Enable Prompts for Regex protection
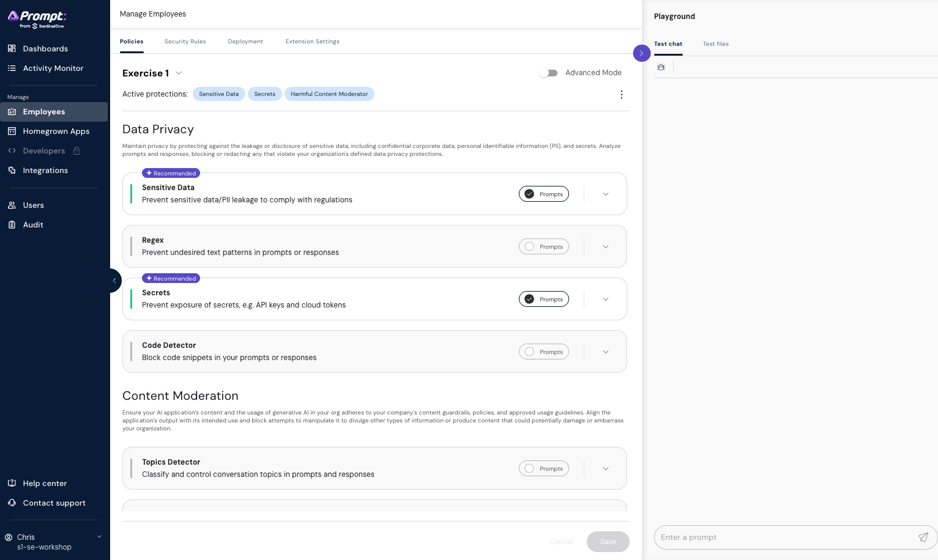This screenshot has width=938, height=560. pyautogui.click(x=543, y=246)
